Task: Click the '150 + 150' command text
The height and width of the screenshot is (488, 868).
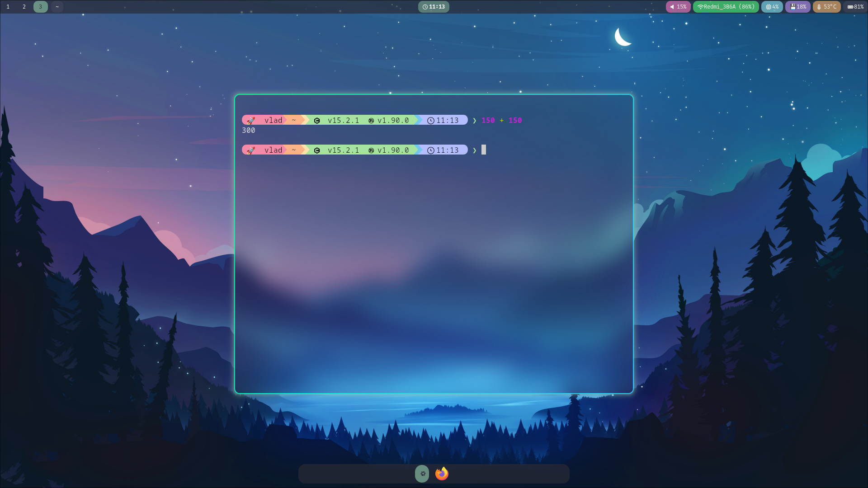Action: click(501, 120)
